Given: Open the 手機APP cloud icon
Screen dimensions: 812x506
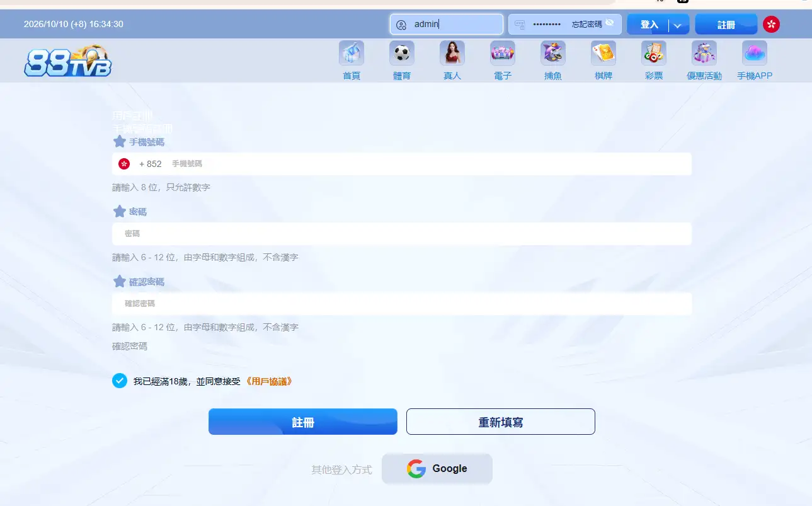Looking at the screenshot, I should pyautogui.click(x=755, y=54).
